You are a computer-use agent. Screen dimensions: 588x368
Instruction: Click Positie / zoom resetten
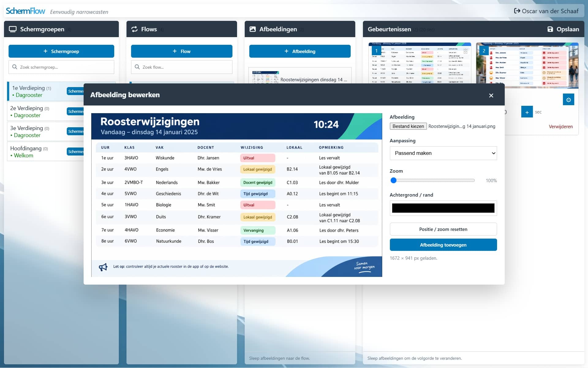click(x=443, y=229)
